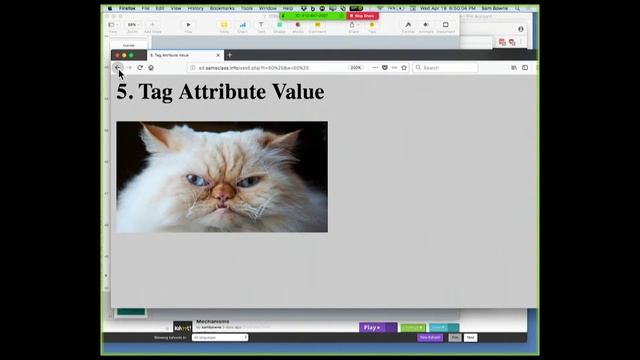This screenshot has height=360, width=640.
Task: Click green screen-sharing meeting ID indicator
Action: tap(312, 16)
